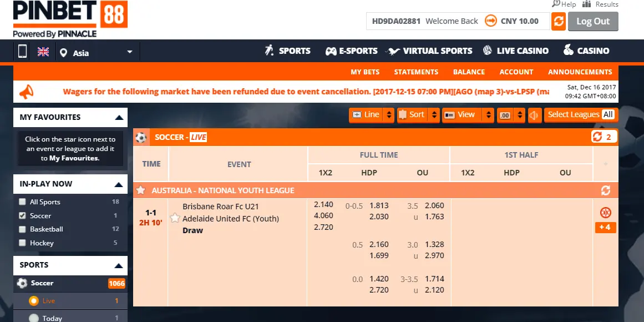Click the orange balance refresh icon
Screen dimensions: 644x322
point(558,22)
